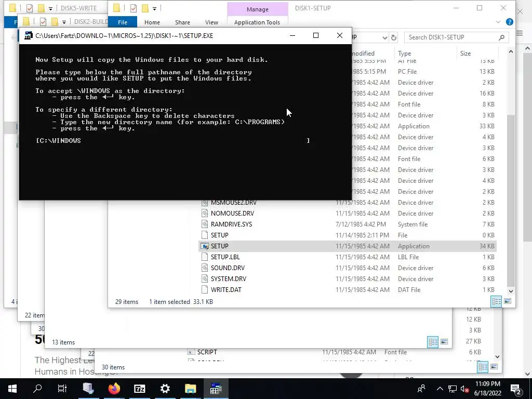The image size is (532, 399).
Task: Open the hamburger menu behind DISK1-SETUP window
Action: tap(520, 33)
